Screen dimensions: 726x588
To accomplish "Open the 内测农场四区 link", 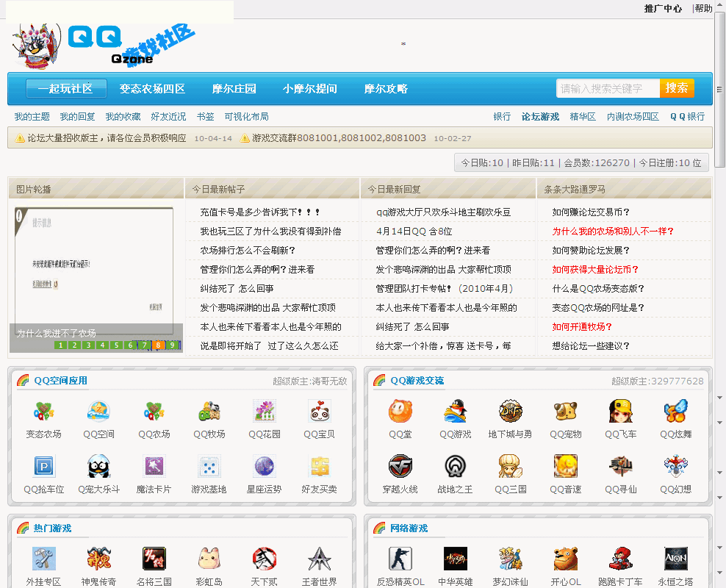I will [633, 117].
